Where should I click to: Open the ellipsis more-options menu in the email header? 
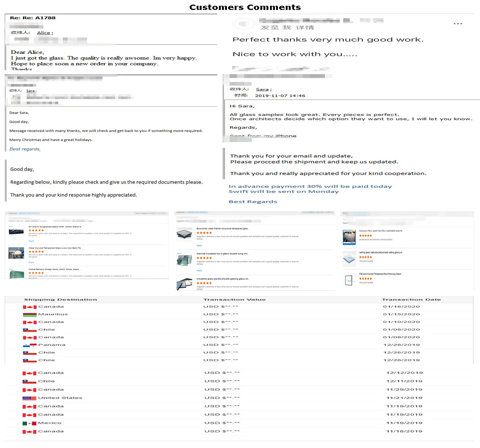tap(458, 23)
